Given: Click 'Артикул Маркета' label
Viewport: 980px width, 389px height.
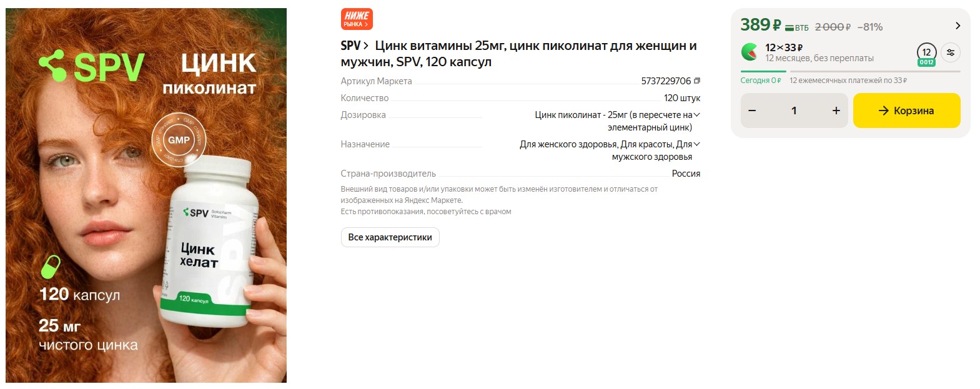Looking at the screenshot, I should pyautogui.click(x=376, y=81).
